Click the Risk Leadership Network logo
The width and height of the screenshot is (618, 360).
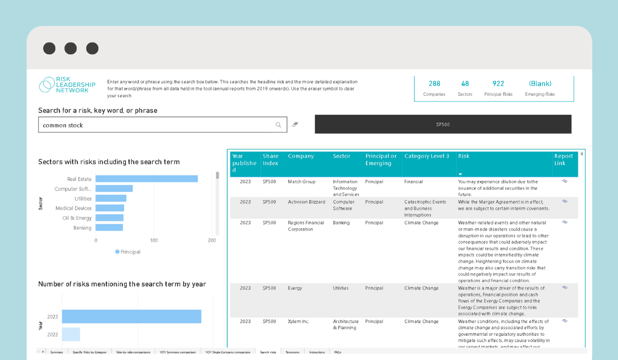(x=67, y=85)
